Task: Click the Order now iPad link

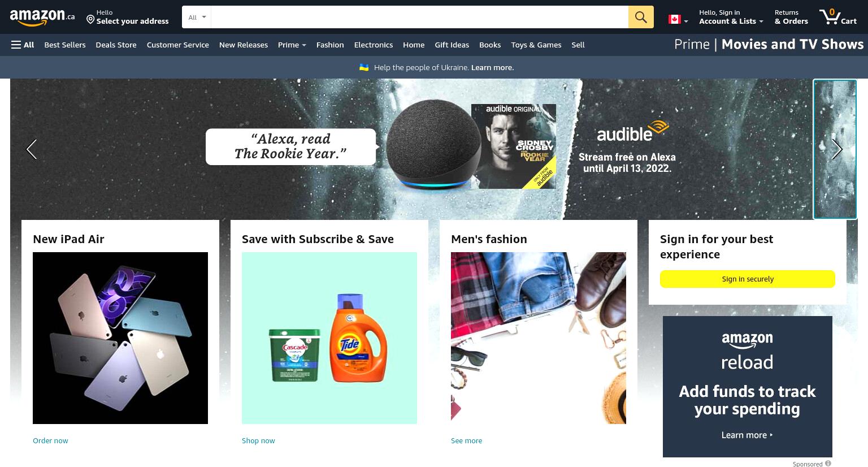Action: click(x=50, y=440)
